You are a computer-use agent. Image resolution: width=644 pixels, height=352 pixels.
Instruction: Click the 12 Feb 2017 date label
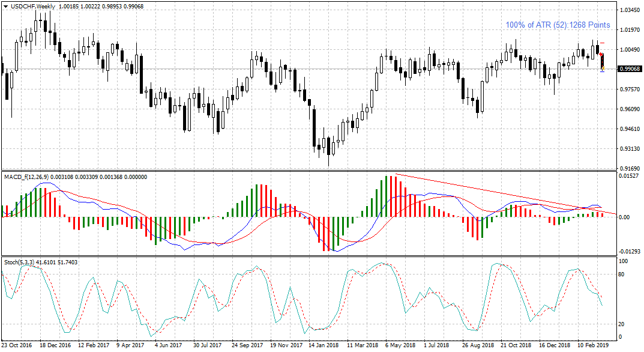(94, 345)
